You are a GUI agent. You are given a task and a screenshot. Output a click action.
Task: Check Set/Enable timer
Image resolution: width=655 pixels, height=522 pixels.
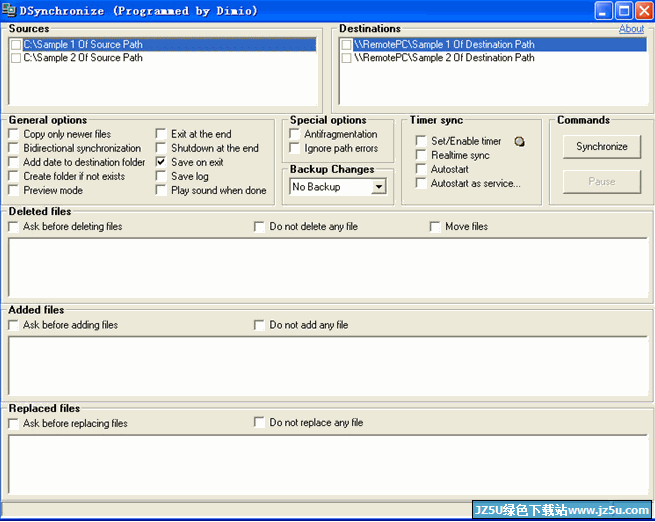click(421, 141)
